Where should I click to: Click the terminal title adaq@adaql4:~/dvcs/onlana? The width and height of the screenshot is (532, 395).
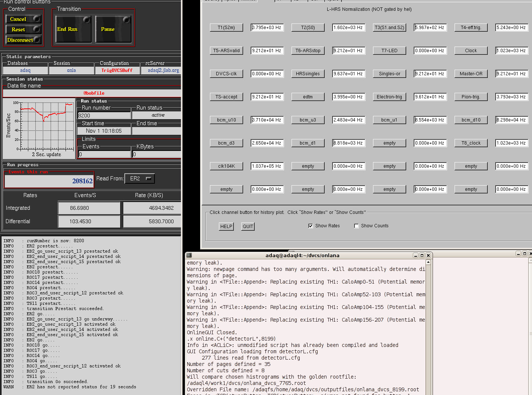pyautogui.click(x=302, y=255)
